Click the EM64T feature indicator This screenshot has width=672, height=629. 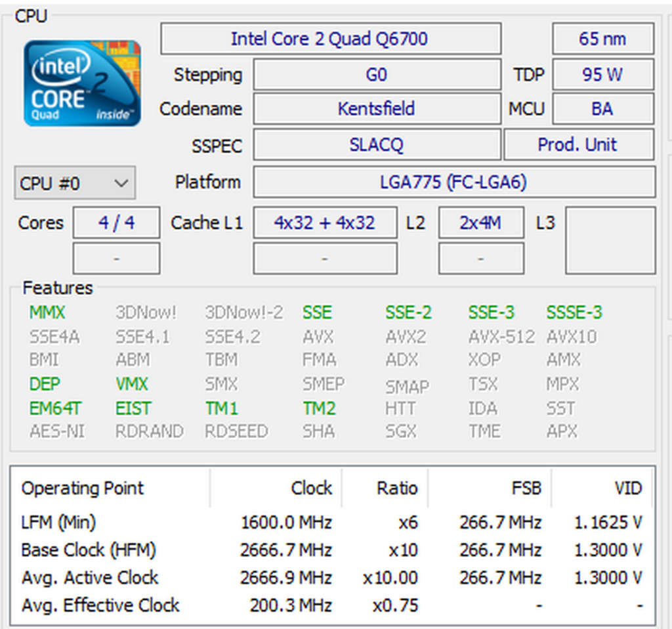[55, 408]
